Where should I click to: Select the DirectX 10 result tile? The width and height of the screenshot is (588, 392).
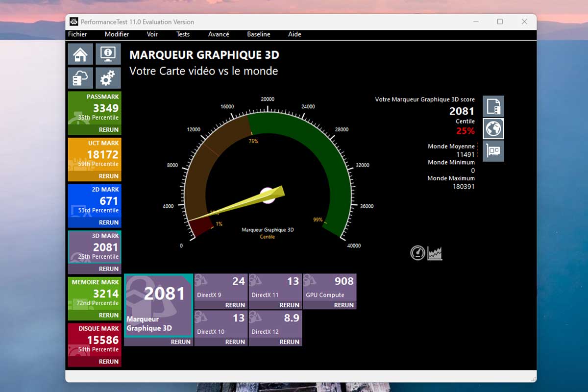click(x=221, y=324)
